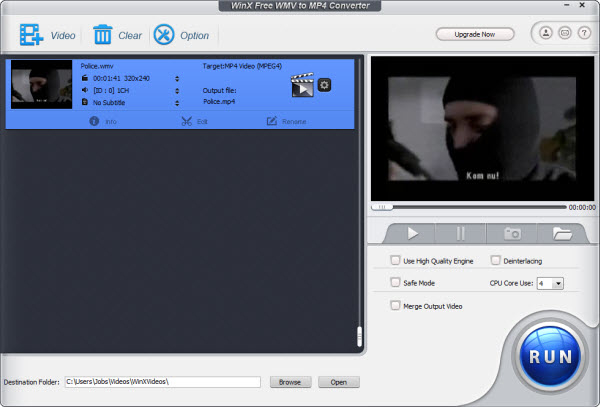Click the Browse button
This screenshot has width=600, height=407.
290,382
